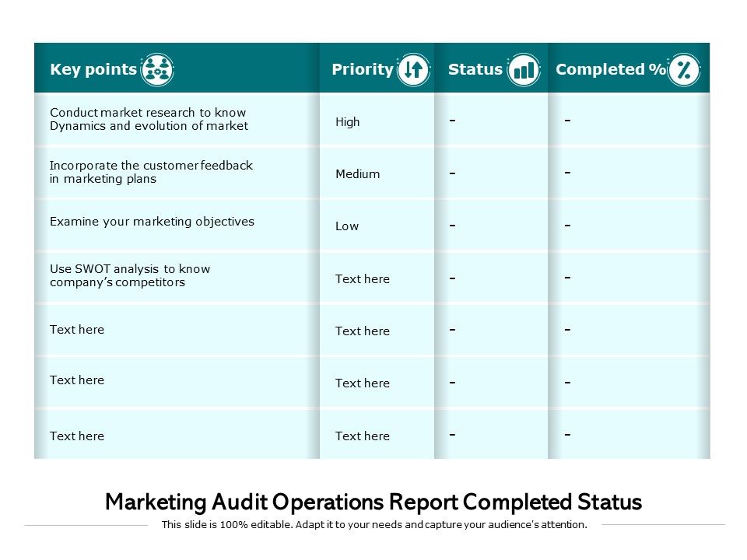Image resolution: width=747 pixels, height=560 pixels.
Task: Select the 'Priority' header text
Action: tap(363, 69)
